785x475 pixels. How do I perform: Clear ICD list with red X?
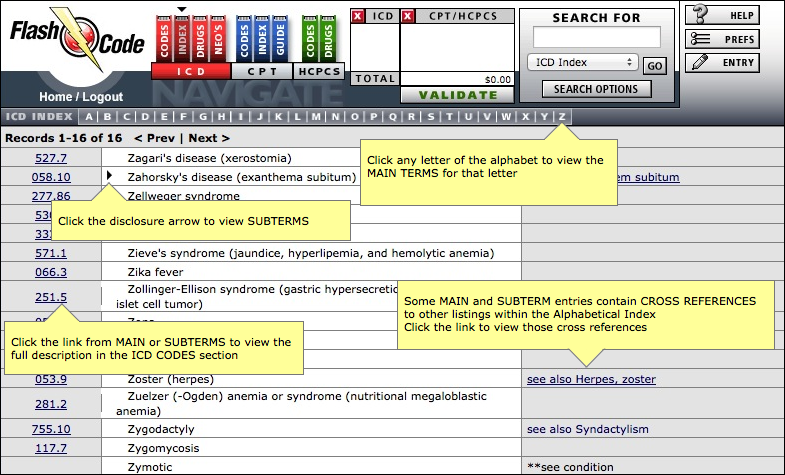(x=357, y=16)
